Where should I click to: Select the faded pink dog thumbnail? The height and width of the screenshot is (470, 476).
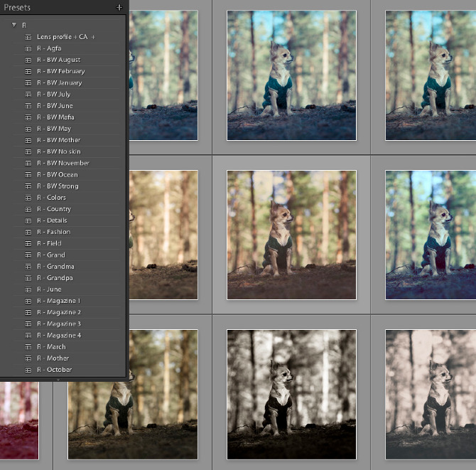431,395
